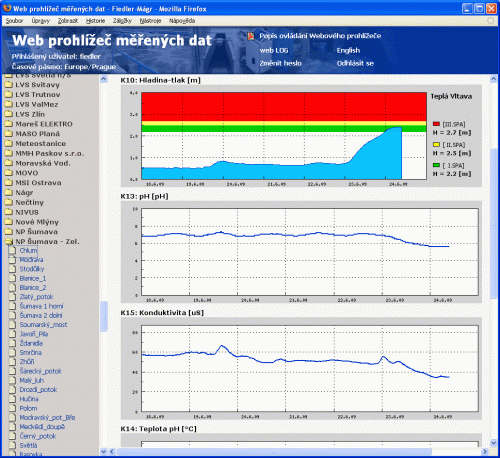Click Odhlásit se to log out
The height and width of the screenshot is (458, 500).
[x=355, y=63]
